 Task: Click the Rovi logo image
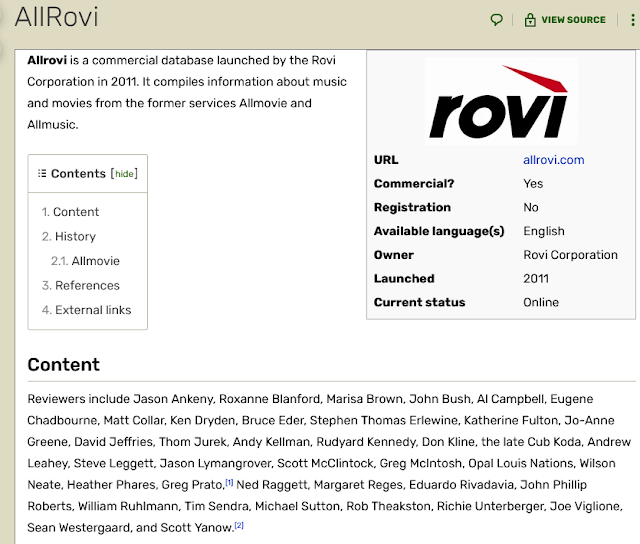[x=501, y=101]
